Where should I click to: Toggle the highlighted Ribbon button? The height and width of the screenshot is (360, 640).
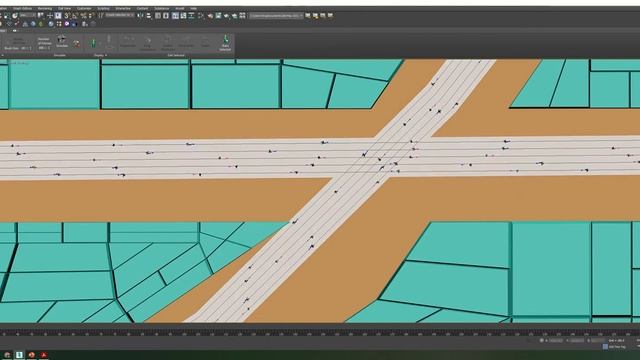(175, 16)
